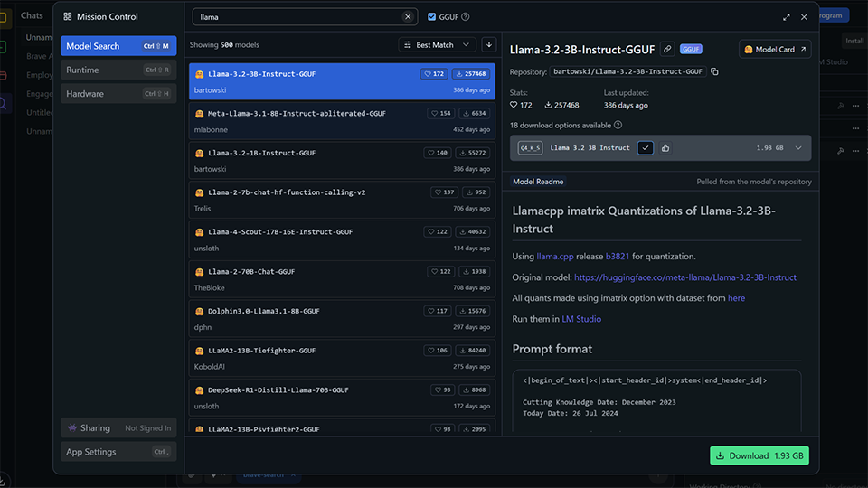Screen dimensions: 868x488
Task: Copy model link icon next to title
Action: [x=667, y=49]
